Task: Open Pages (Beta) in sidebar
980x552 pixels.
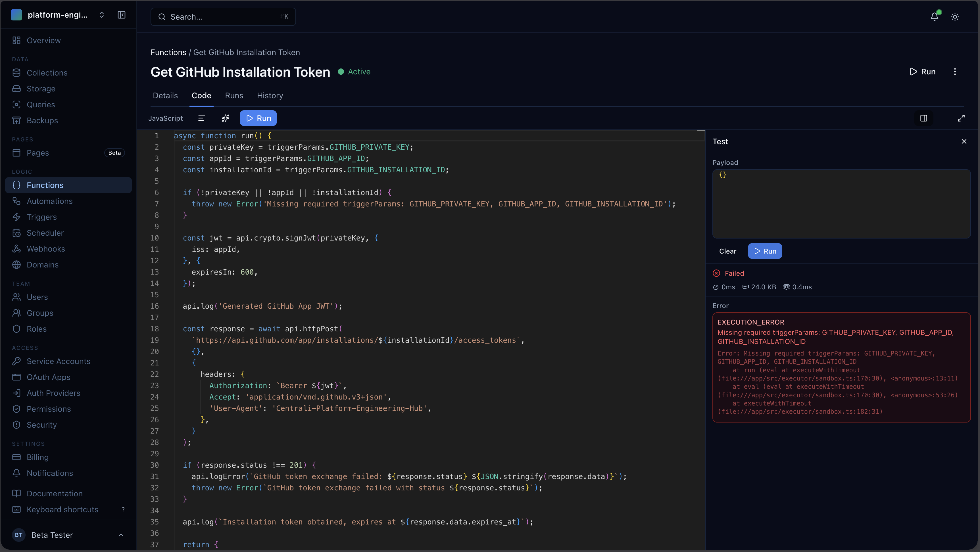Action: tap(68, 153)
